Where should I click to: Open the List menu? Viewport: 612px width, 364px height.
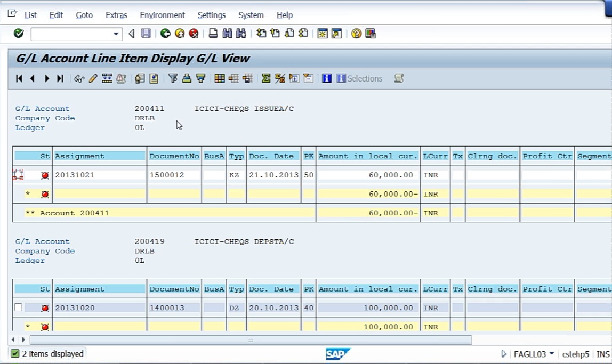coord(30,15)
